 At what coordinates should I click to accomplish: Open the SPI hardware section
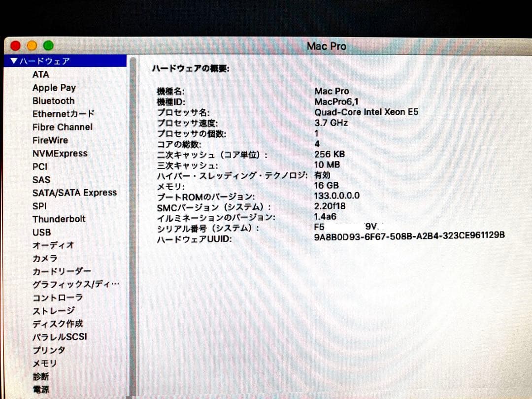pyautogui.click(x=39, y=206)
